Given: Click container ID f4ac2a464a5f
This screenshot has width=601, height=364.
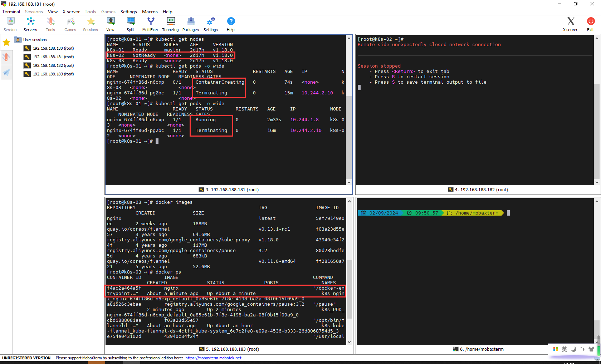Looking at the screenshot, I should coord(124,288).
